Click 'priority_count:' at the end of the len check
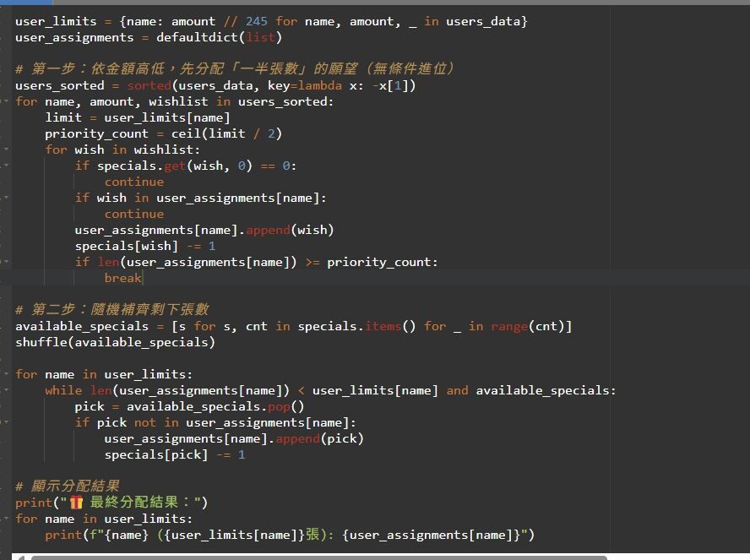750x560 pixels. [x=383, y=262]
